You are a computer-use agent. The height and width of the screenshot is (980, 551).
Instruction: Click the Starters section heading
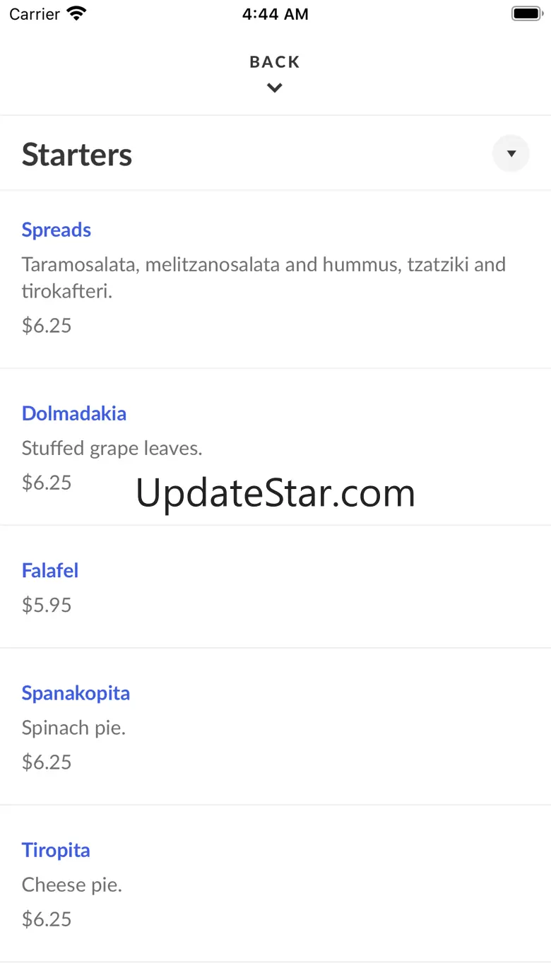coord(77,155)
